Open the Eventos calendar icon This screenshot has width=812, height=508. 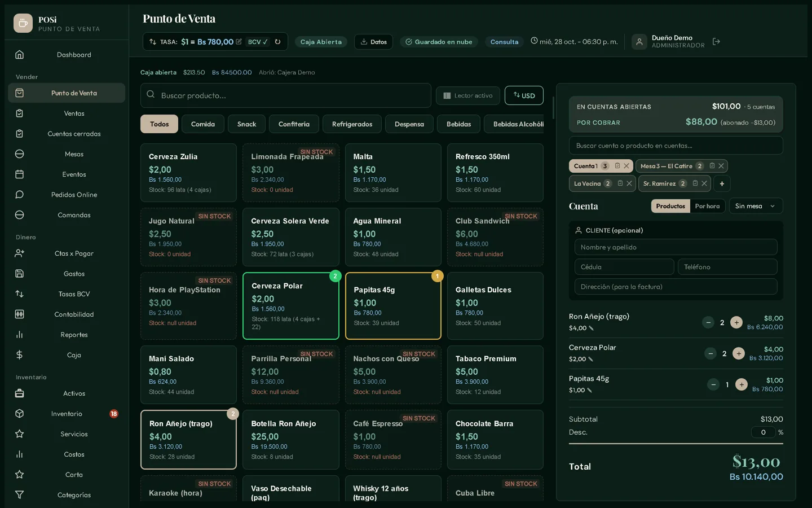tap(20, 174)
